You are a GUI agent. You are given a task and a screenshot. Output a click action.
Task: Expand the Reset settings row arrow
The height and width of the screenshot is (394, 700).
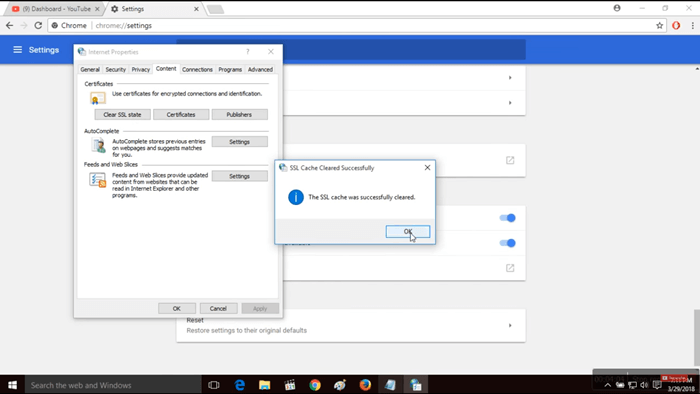tap(510, 325)
